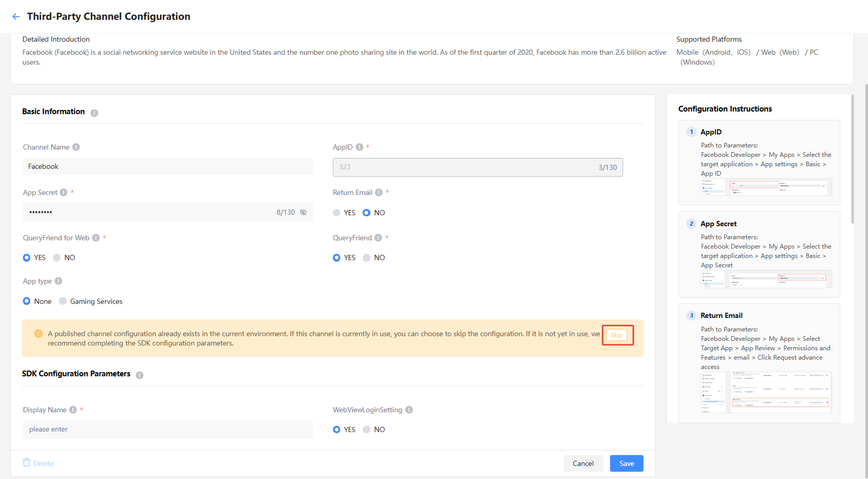Click the Skip button in the notice
This screenshot has height=479, width=868.
pos(617,335)
